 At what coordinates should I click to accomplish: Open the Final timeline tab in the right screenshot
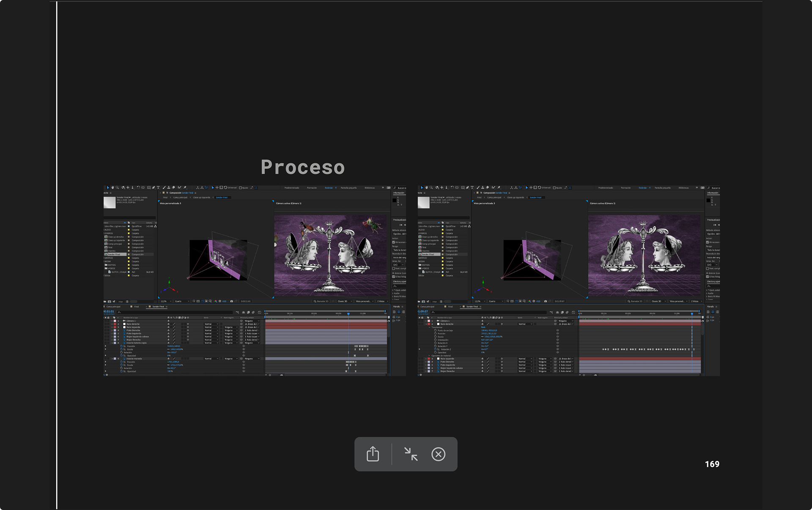click(450, 307)
